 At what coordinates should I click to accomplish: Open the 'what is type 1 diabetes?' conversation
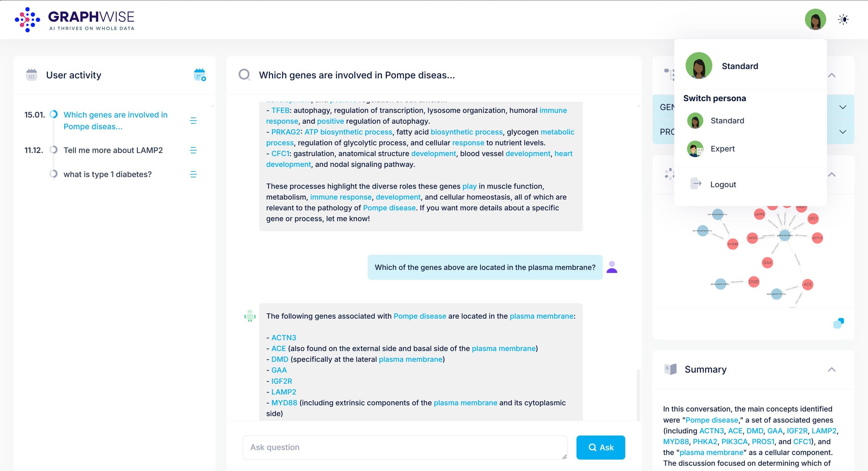click(107, 174)
